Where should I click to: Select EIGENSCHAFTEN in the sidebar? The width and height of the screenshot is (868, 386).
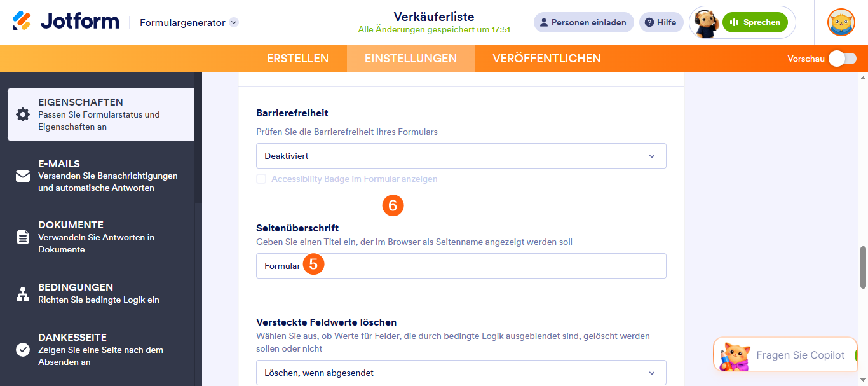coord(101,114)
